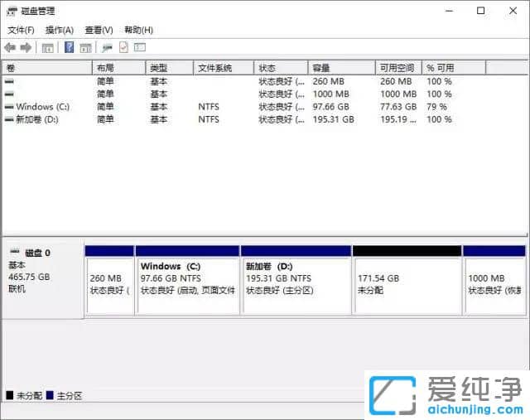Select the 1000 MB recovery partition block
Image resolution: width=530 pixels, height=420 pixels.
coord(494,284)
